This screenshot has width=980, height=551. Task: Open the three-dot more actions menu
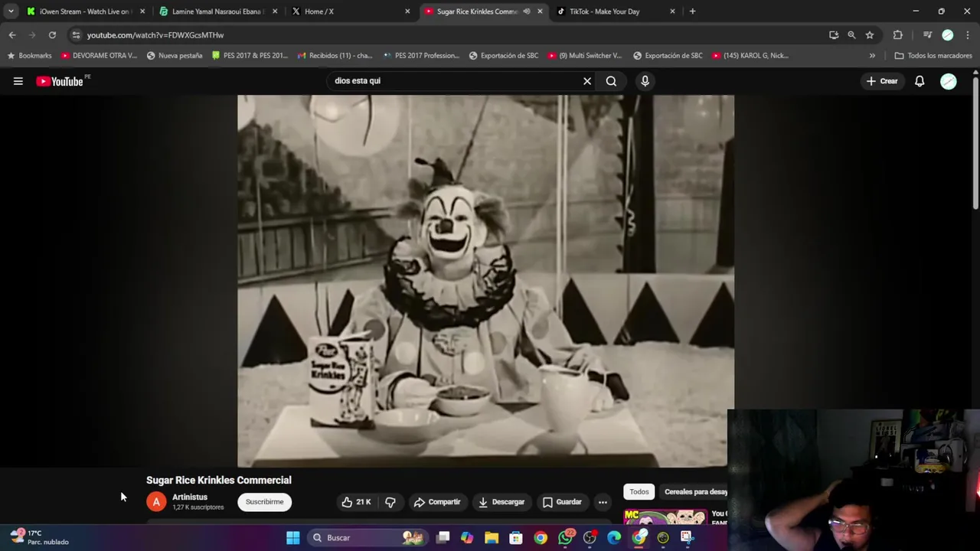[x=603, y=502]
